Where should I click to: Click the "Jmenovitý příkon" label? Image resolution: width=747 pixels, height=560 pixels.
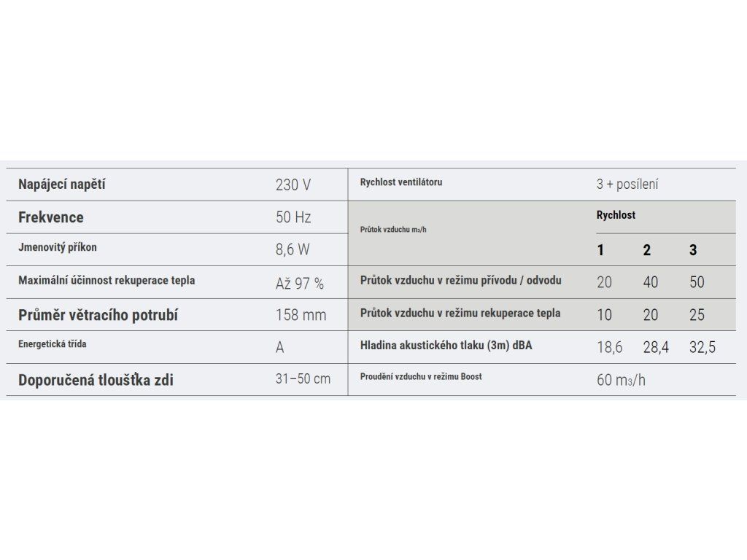[57, 247]
